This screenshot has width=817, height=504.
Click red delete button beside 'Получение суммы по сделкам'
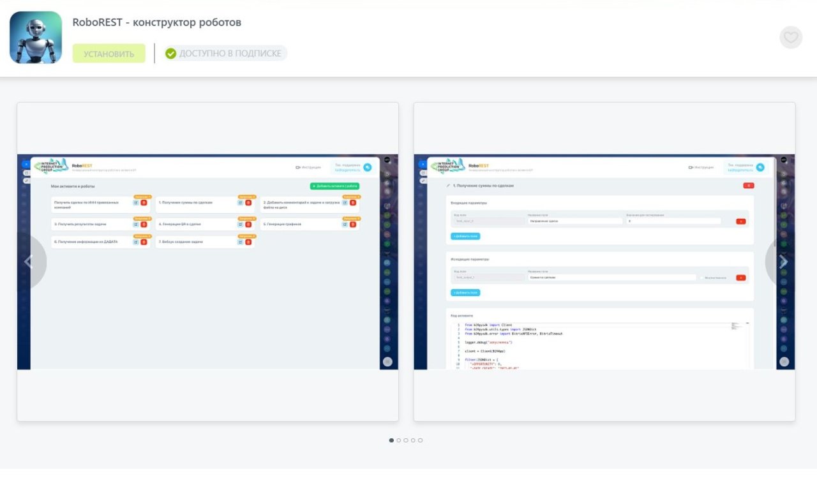[748, 186]
